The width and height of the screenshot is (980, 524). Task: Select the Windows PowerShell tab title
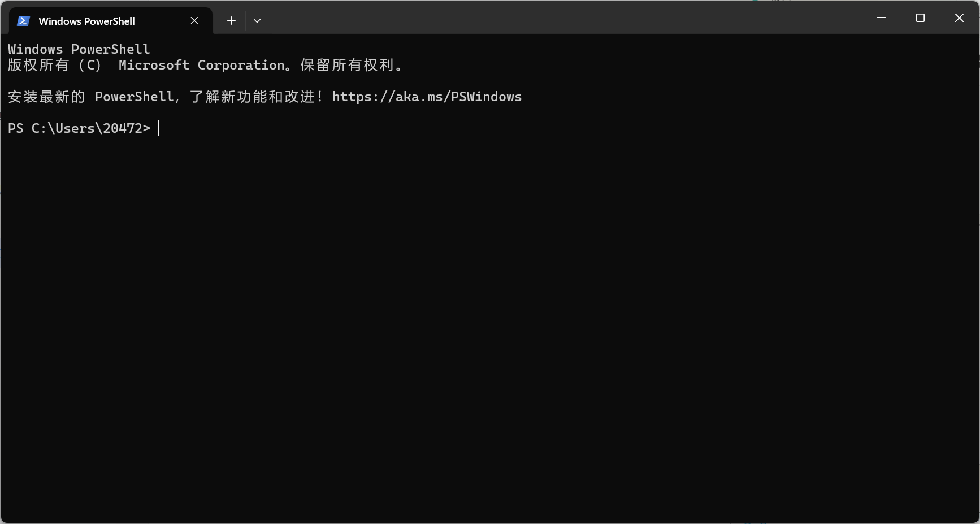(86, 21)
